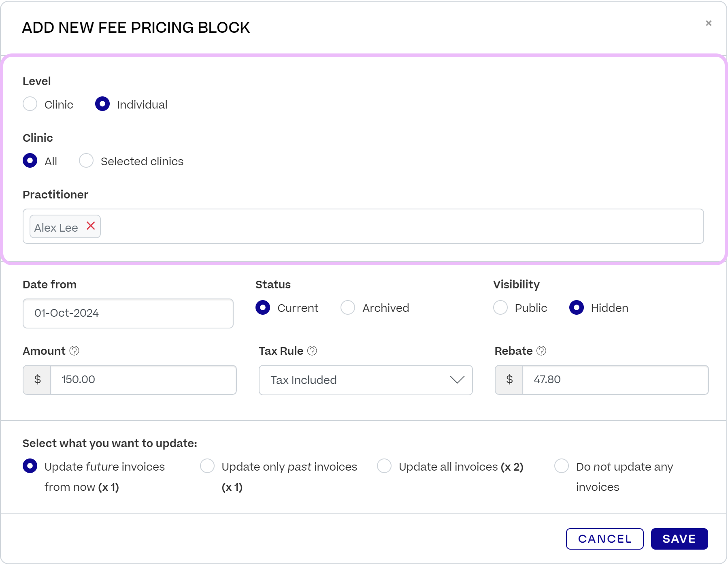Click the Cancel button
The width and height of the screenshot is (728, 565).
(605, 539)
